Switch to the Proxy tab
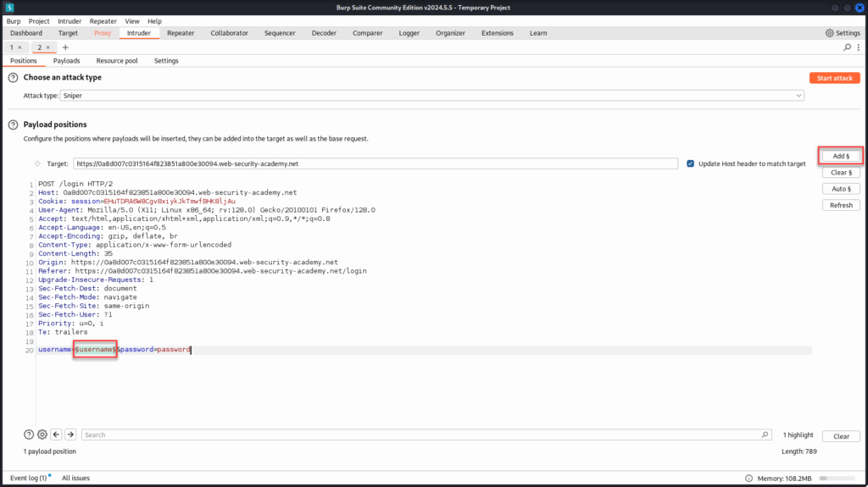 pos(103,33)
